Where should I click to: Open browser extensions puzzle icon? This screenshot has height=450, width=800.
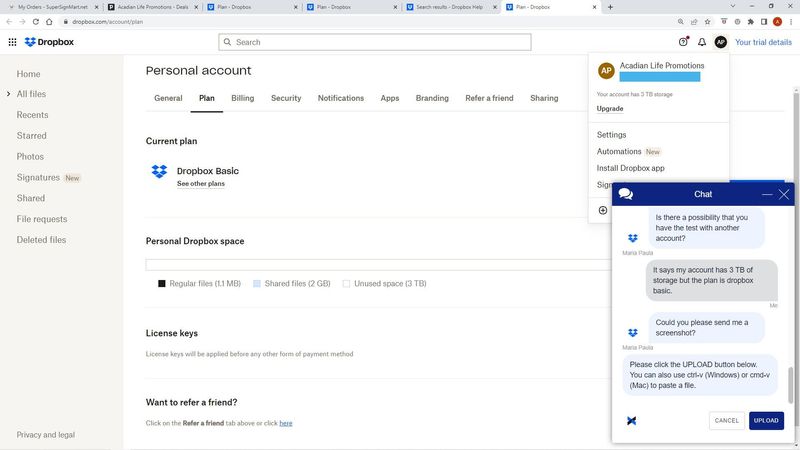[x=751, y=22]
